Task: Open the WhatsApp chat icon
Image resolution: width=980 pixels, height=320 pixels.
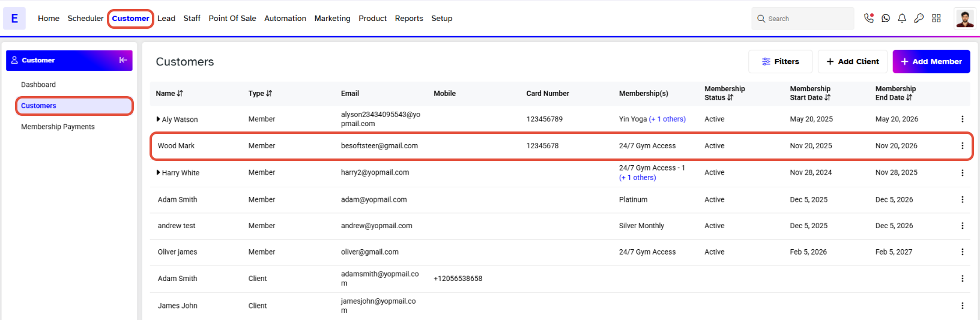Action: click(x=886, y=19)
